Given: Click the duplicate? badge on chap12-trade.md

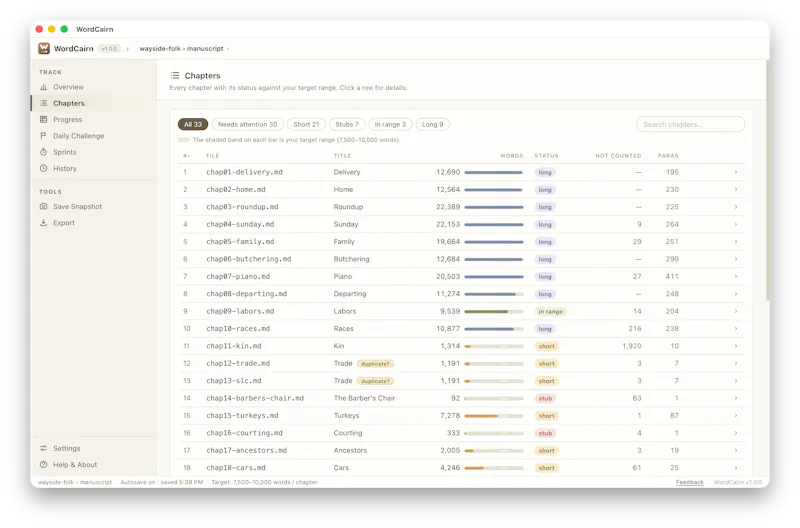Looking at the screenshot, I should pyautogui.click(x=375, y=364).
